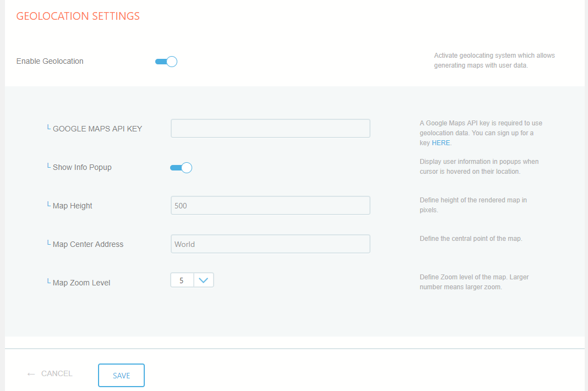Viewport: 588px width, 391px height.
Task: Click the 'Activate geolocating system' description text
Action: pos(494,60)
